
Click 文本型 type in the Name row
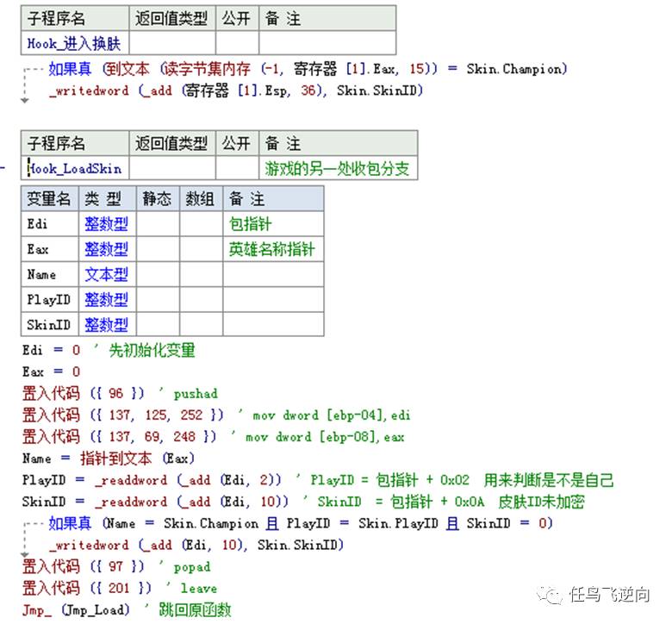tap(106, 274)
